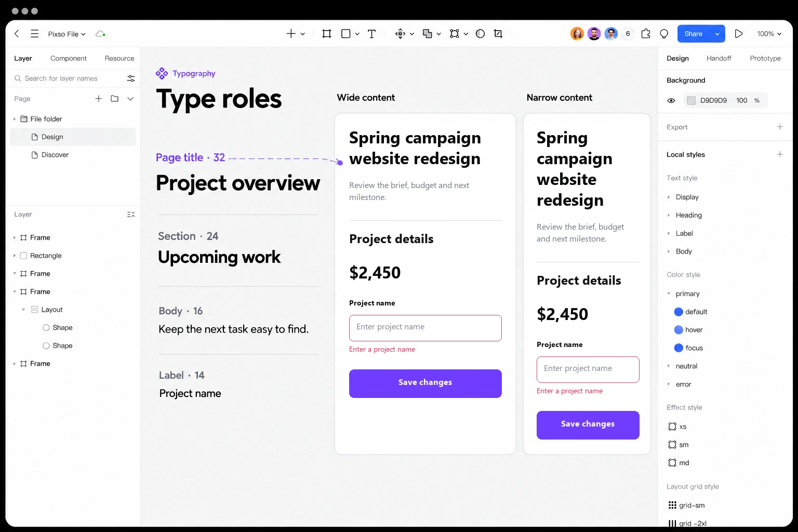Collapse the Layout layer group
This screenshot has height=532, width=798.
[23, 310]
